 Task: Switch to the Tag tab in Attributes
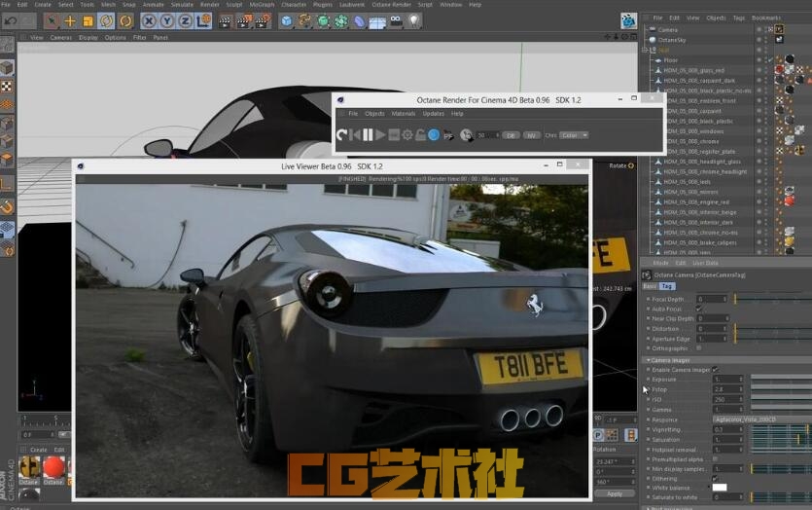pyautogui.click(x=667, y=286)
